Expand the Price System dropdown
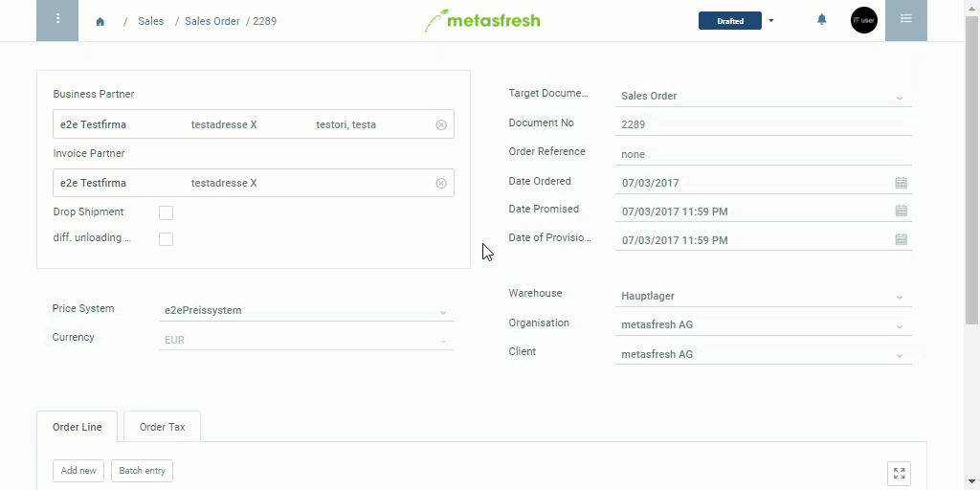 coord(443,312)
